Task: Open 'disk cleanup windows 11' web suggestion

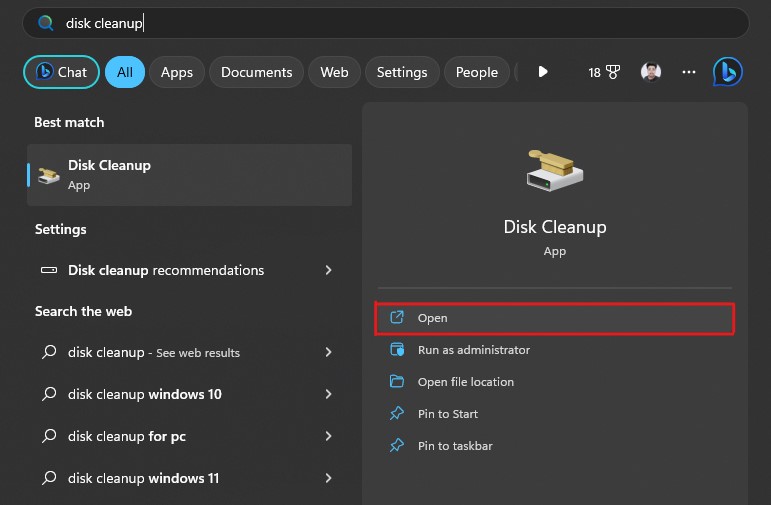Action: coord(189,478)
